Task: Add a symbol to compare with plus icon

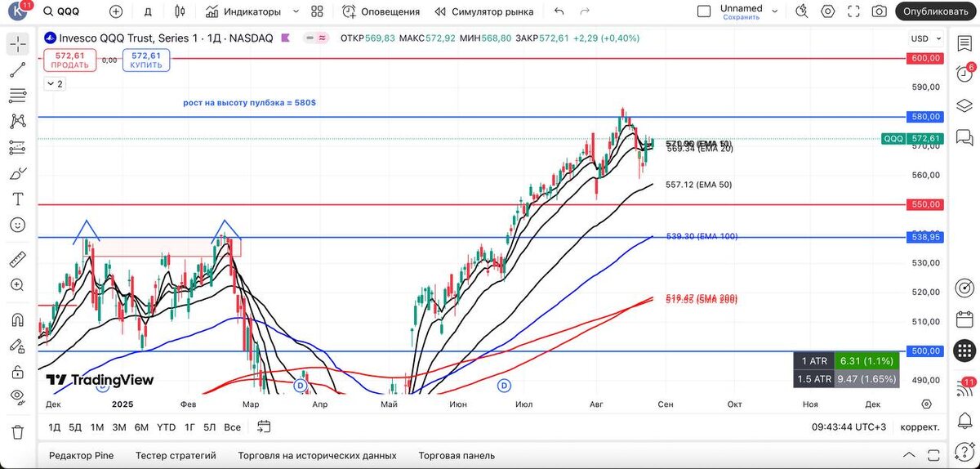Action: coord(116,11)
